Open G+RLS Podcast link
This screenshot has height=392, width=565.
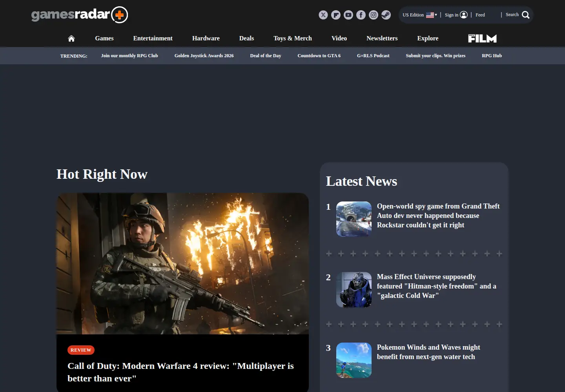point(373,56)
